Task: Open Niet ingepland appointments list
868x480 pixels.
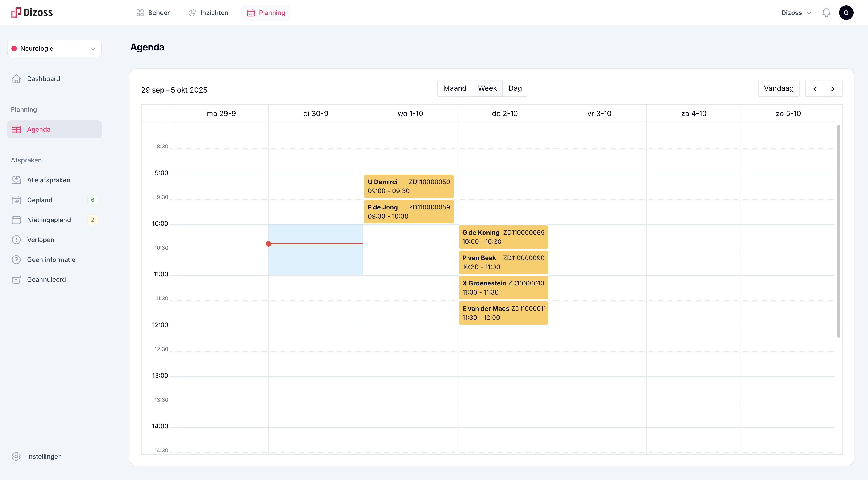Action: pos(49,220)
